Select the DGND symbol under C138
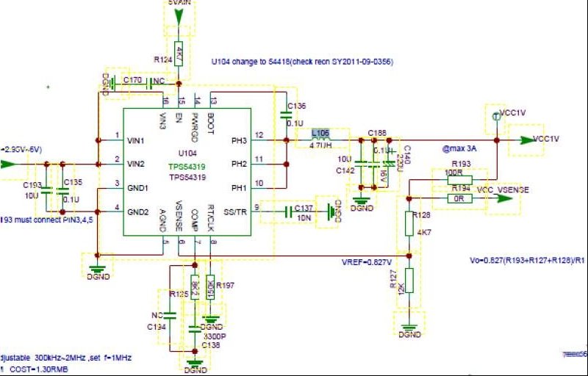Screen dimensions: 588x376 [195, 363]
